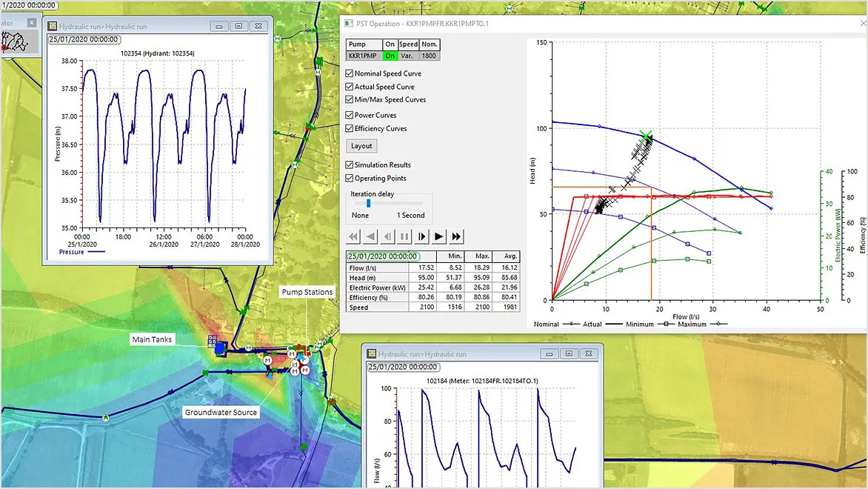The height and width of the screenshot is (489, 868).
Task: Maximize the meter flow graph window
Action: tap(569, 353)
